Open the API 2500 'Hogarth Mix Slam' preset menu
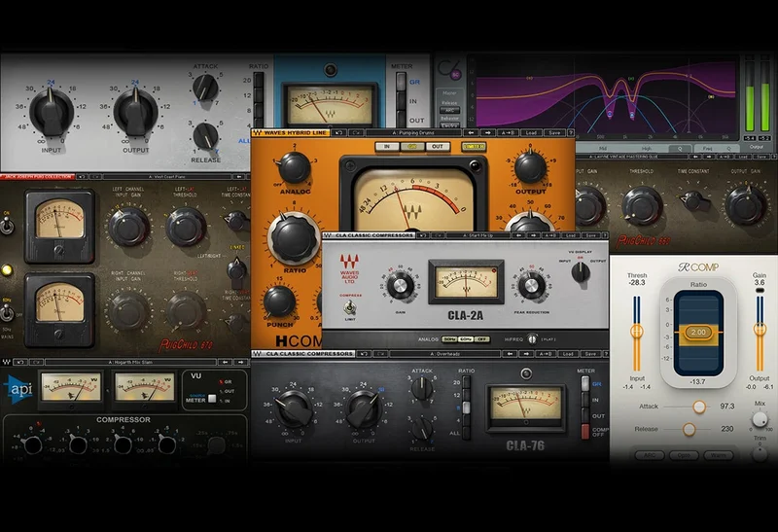The width and height of the screenshot is (778, 532). 130,362
